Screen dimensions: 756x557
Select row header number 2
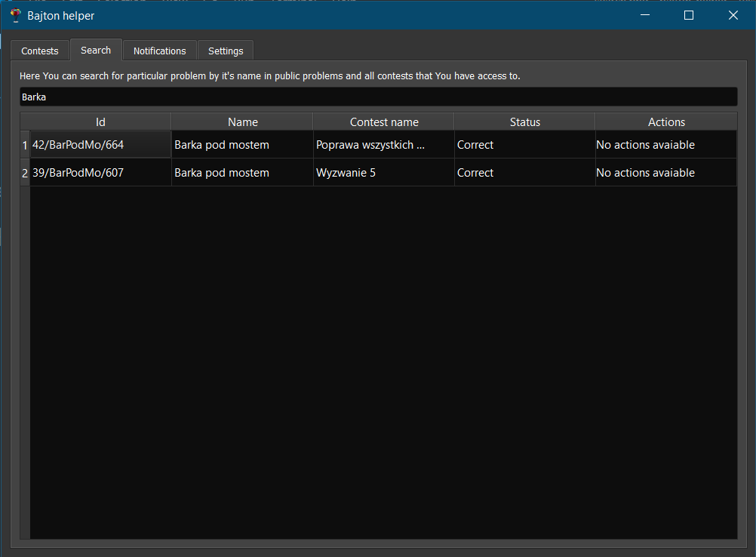click(25, 173)
